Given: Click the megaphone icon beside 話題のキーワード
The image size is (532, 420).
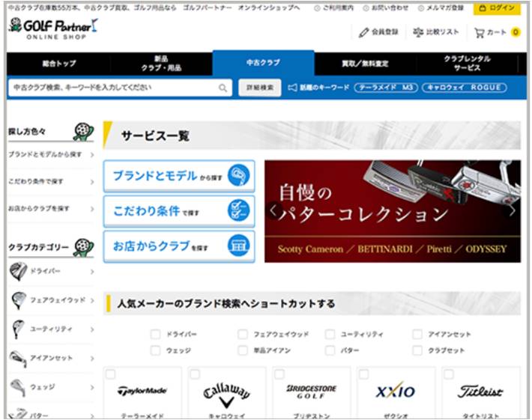Looking at the screenshot, I should tap(292, 88).
